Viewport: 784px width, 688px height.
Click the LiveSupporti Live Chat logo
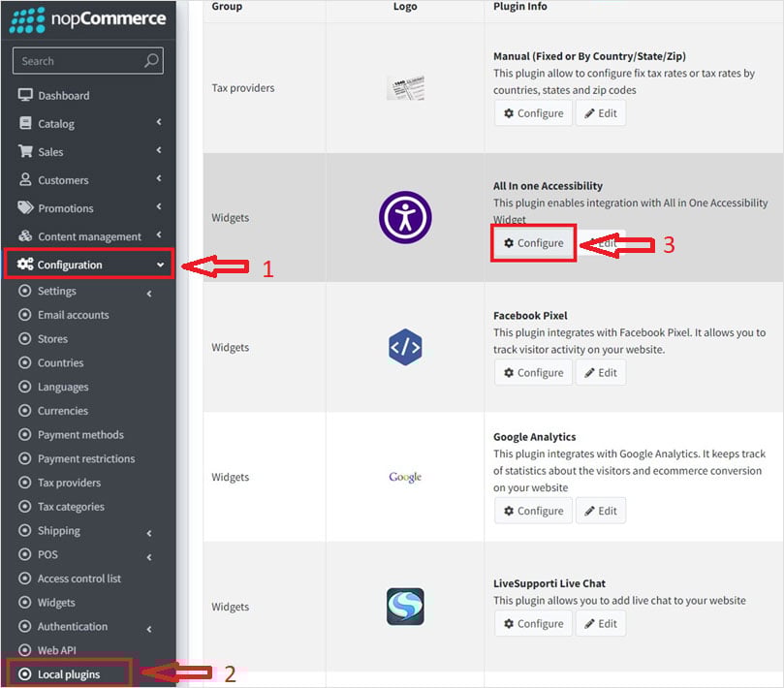(x=405, y=607)
